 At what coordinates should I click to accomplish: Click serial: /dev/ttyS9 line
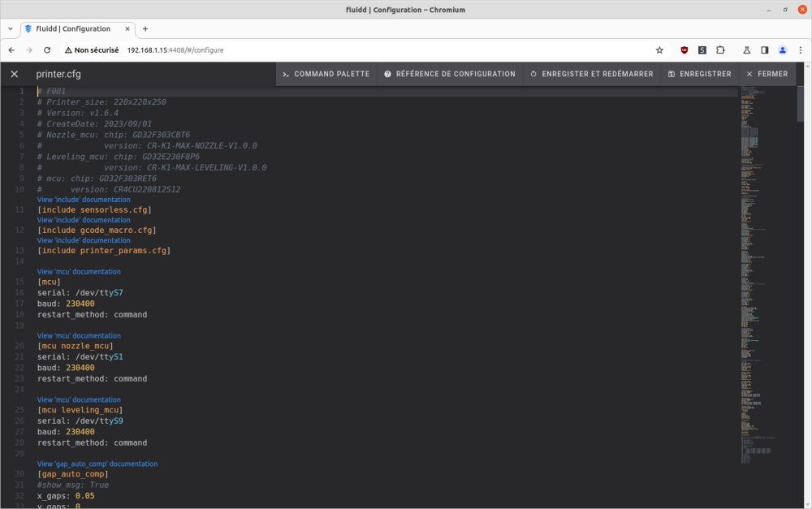pyautogui.click(x=80, y=421)
